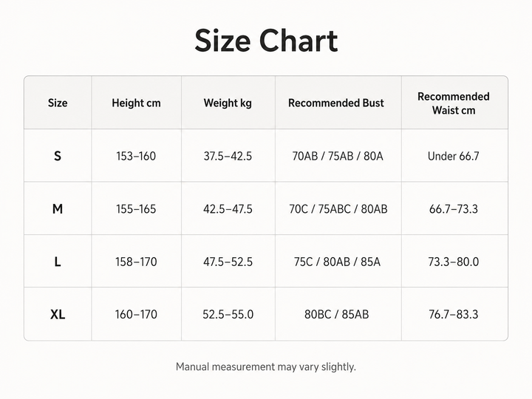
Task: Click the Recommended Waist cm header
Action: click(454, 103)
